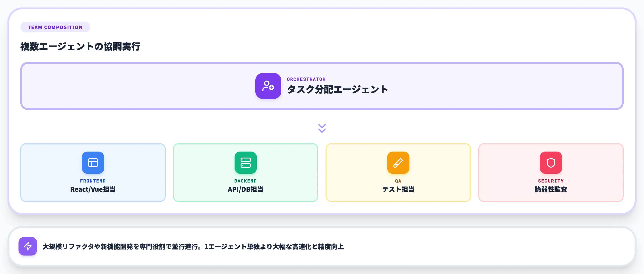Click the ORCHESTRATOR label
The height and width of the screenshot is (274, 644).
coord(306,79)
